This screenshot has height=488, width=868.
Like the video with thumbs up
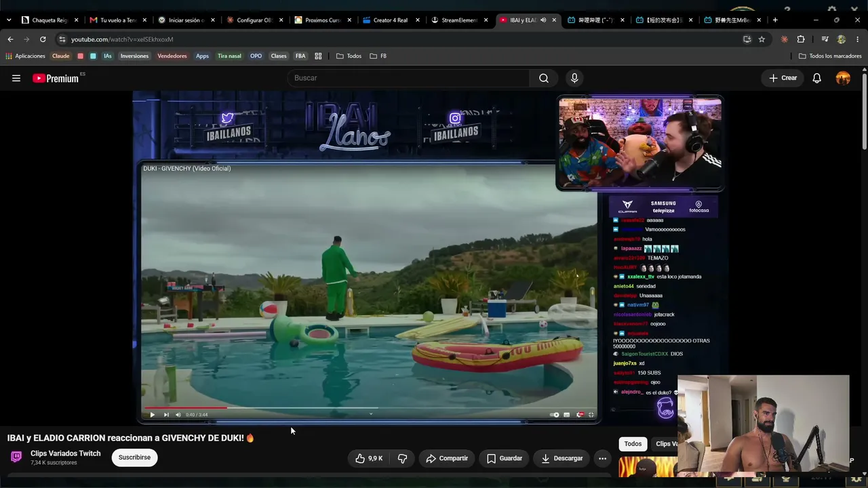(369, 458)
